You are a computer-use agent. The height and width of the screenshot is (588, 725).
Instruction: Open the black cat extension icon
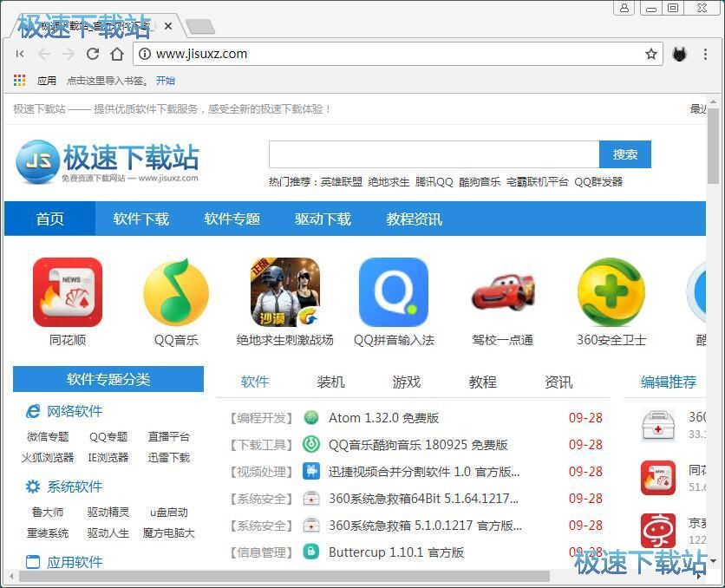coord(679,54)
